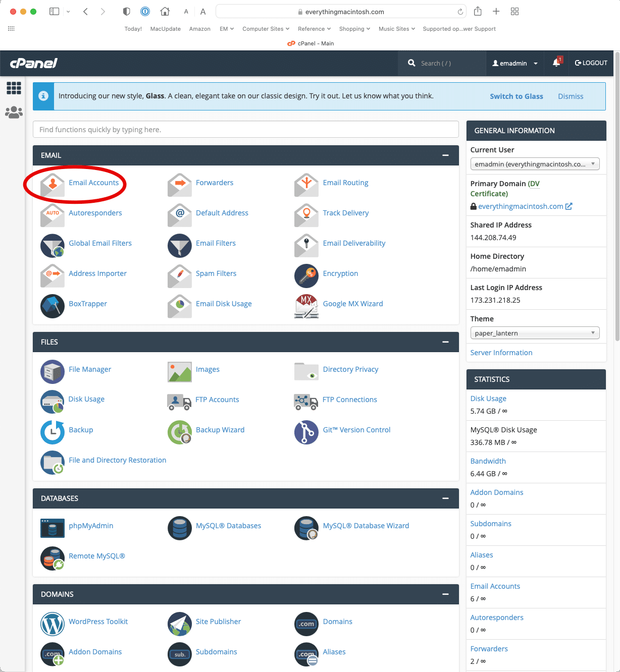Open the Reference bookmarks folder
This screenshot has height=672, width=620.
(314, 29)
